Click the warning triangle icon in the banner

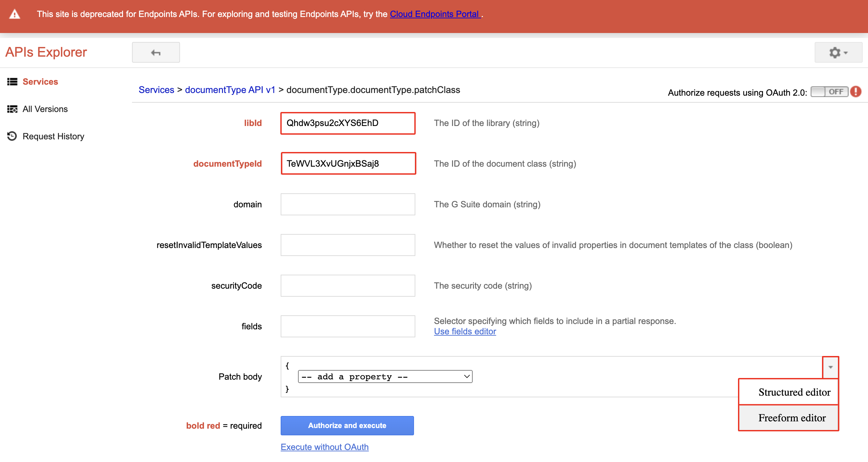click(x=15, y=14)
